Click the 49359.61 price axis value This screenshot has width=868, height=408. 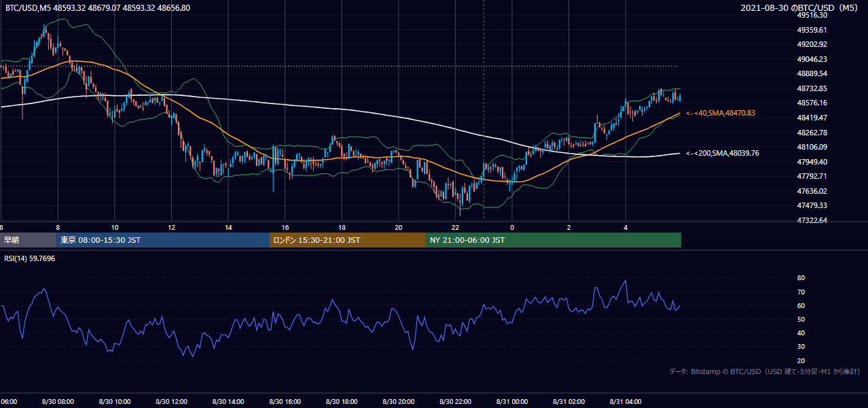click(x=812, y=30)
